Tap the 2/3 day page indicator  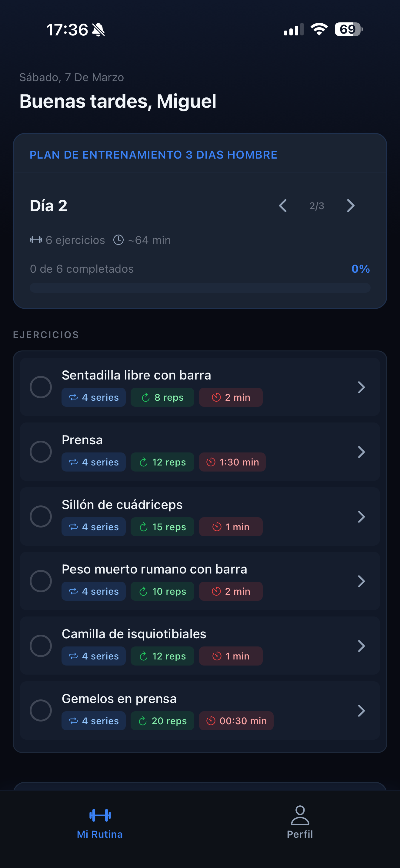(x=317, y=206)
